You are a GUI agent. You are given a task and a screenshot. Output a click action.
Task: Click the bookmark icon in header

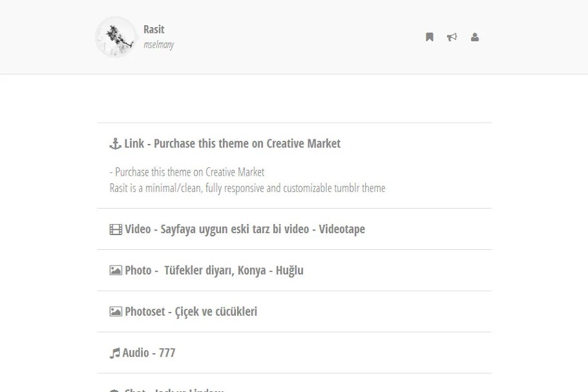click(x=430, y=37)
